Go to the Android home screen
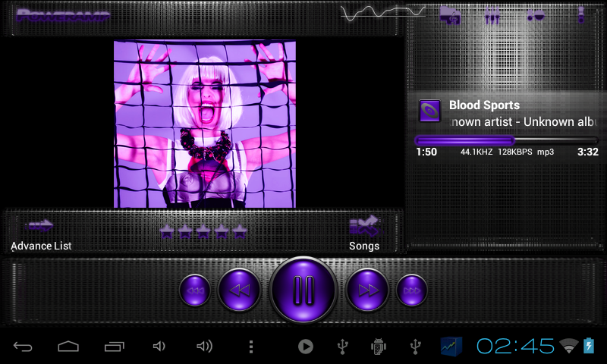This screenshot has height=364, width=607. [x=68, y=347]
